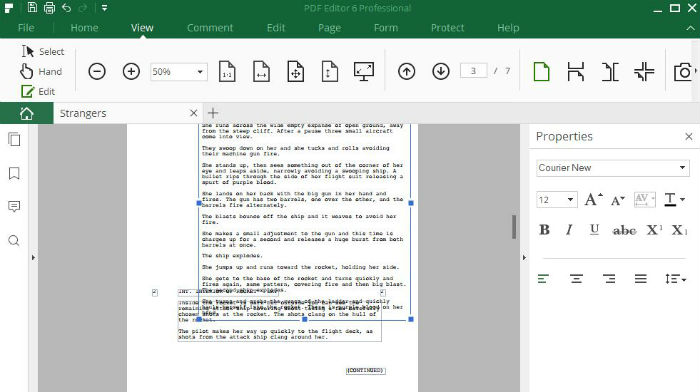Activate the Edit tool in the ribbon

(38, 92)
